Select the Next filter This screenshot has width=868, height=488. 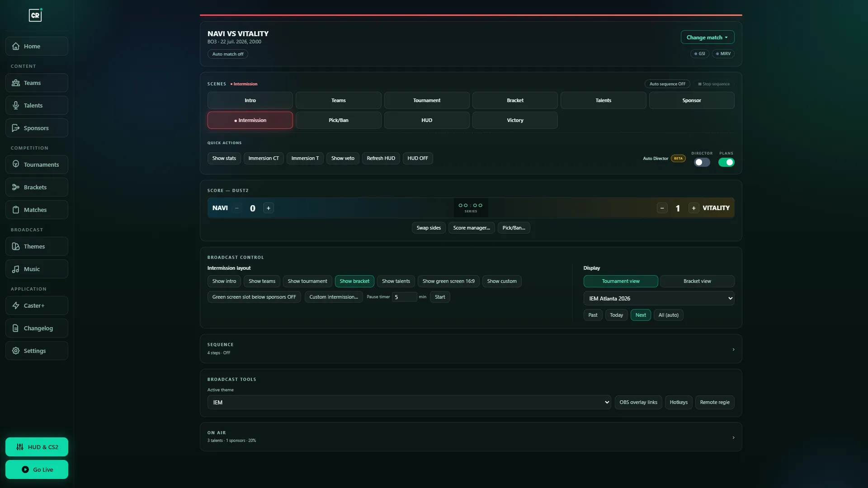coord(641,315)
